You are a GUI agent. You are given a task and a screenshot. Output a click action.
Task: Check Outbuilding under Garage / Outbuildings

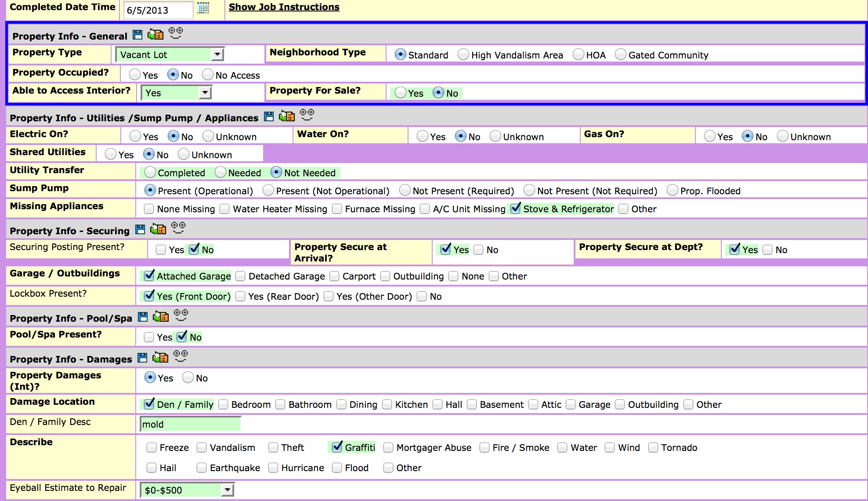click(x=385, y=276)
